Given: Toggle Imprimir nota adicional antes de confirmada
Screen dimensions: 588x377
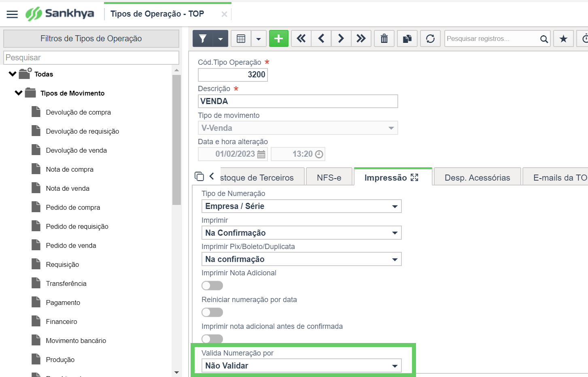Looking at the screenshot, I should 212,339.
